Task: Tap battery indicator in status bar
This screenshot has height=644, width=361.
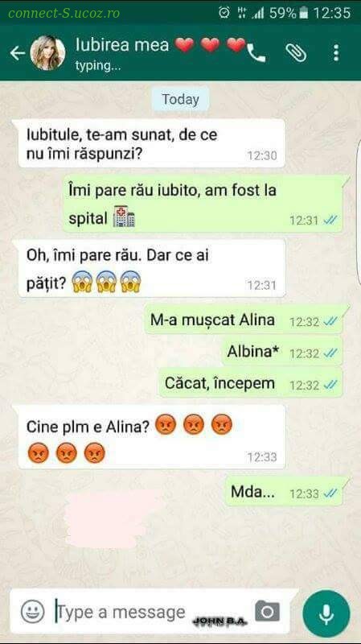Action: tap(304, 13)
